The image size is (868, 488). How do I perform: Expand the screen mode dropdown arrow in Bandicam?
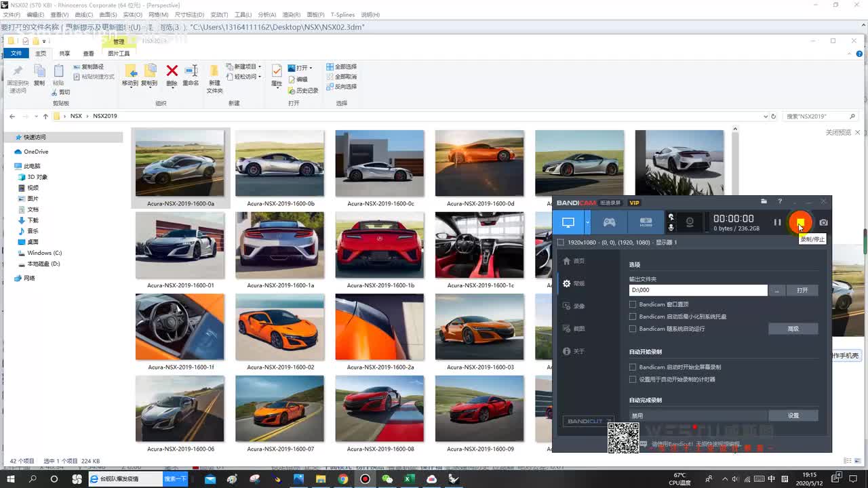coord(587,222)
